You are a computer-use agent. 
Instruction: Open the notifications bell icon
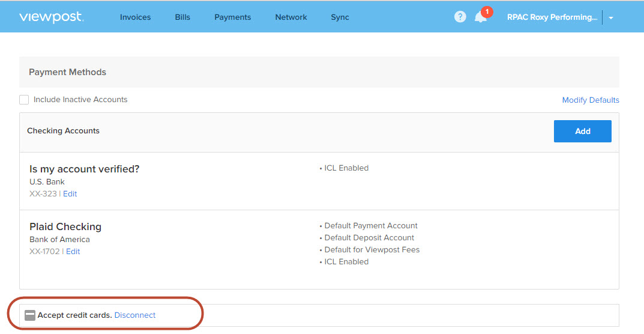point(480,17)
